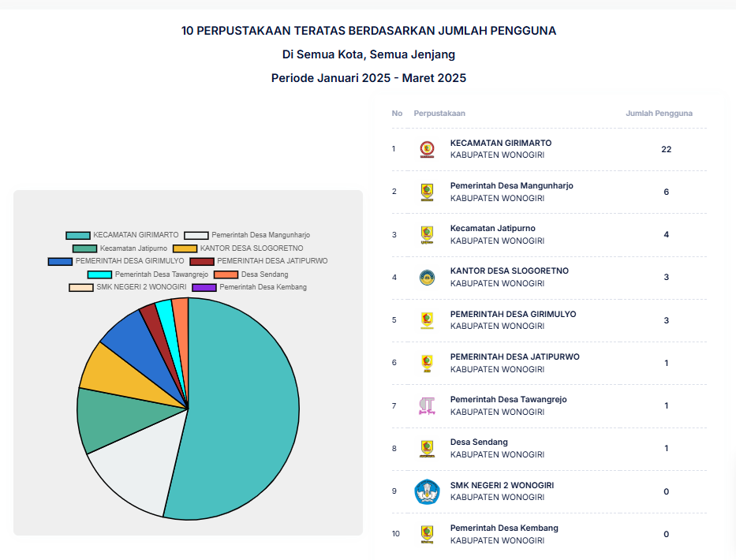Click the Kecamatan Jatipurno logo icon
The width and height of the screenshot is (736, 560).
[x=427, y=234]
